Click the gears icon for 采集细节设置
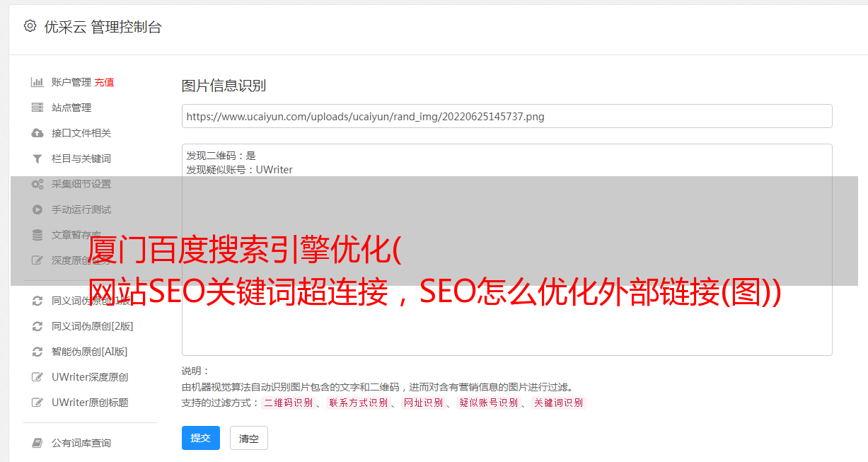Viewport: 868px width, 462px height. [x=37, y=184]
